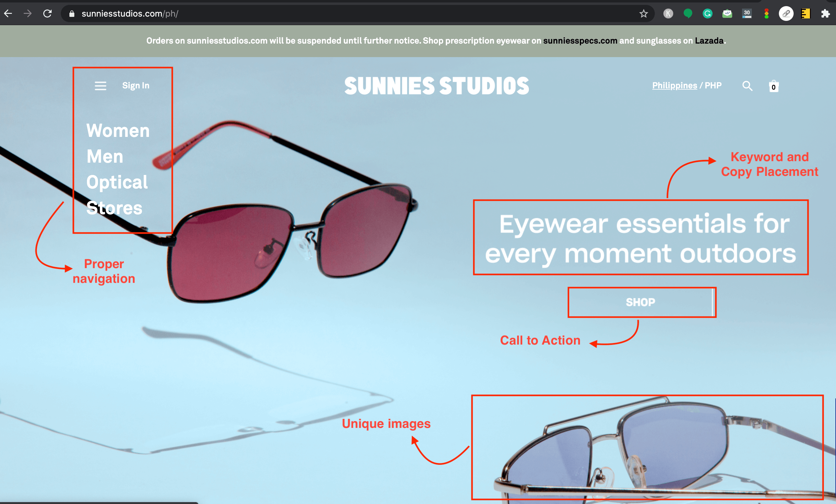Click the browser back arrow
Image resolution: width=836 pixels, height=504 pixels.
[8, 14]
